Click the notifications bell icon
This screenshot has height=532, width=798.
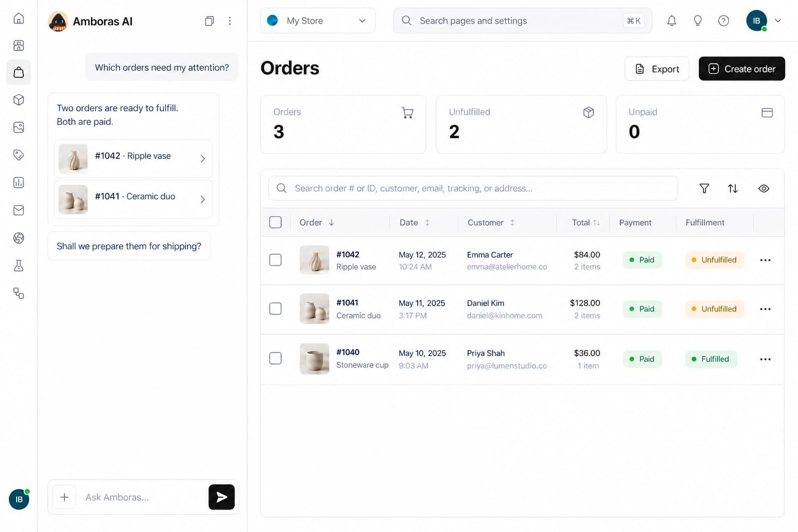coord(672,21)
